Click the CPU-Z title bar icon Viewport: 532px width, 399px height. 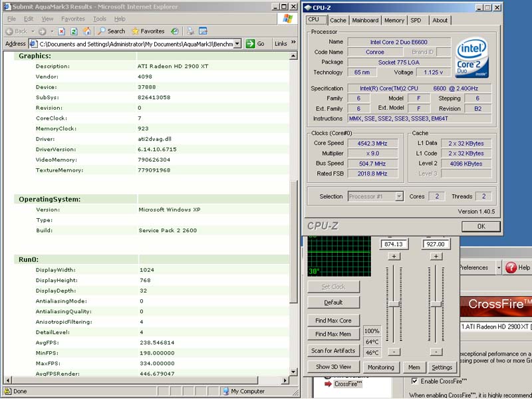pos(308,7)
